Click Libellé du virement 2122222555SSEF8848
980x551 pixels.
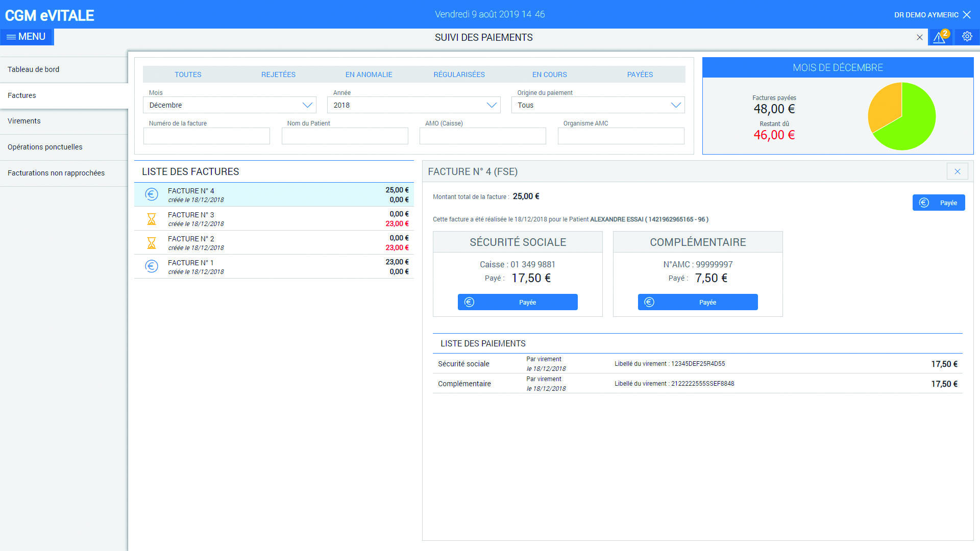point(674,384)
